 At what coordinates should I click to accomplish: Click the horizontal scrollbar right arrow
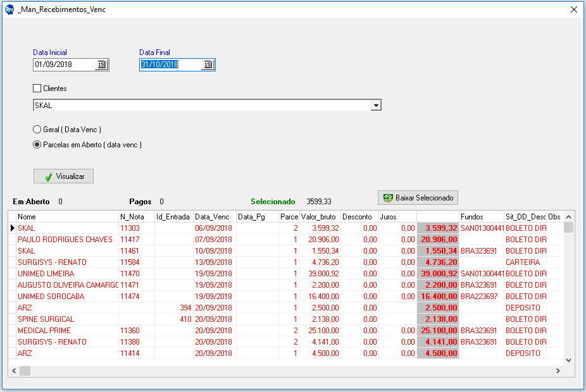coord(558,371)
